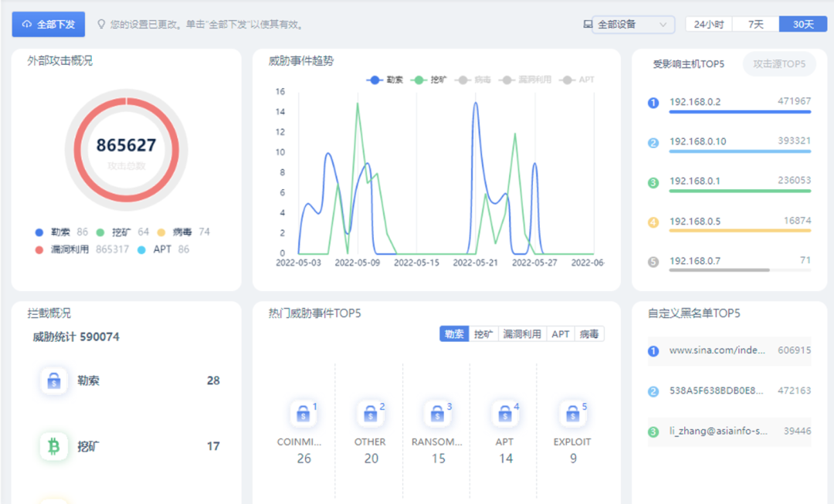
Task: Select 漏洞利用 tab in hot threat events
Action: [x=522, y=334]
